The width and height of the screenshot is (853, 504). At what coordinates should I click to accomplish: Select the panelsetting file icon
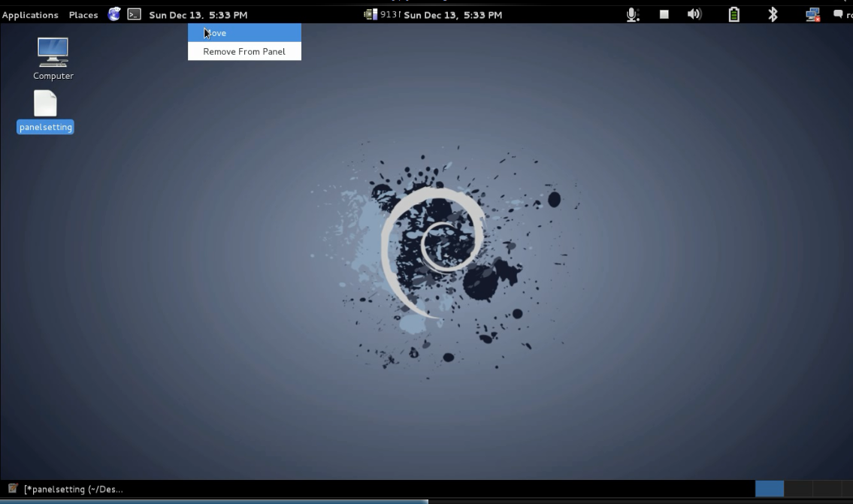pyautogui.click(x=45, y=104)
